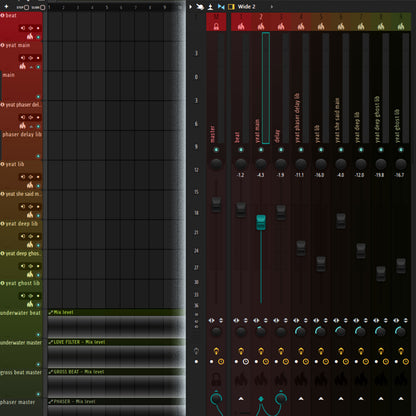
Task: Mute the yeat lib mixer track via its green LED
Action: (321, 150)
